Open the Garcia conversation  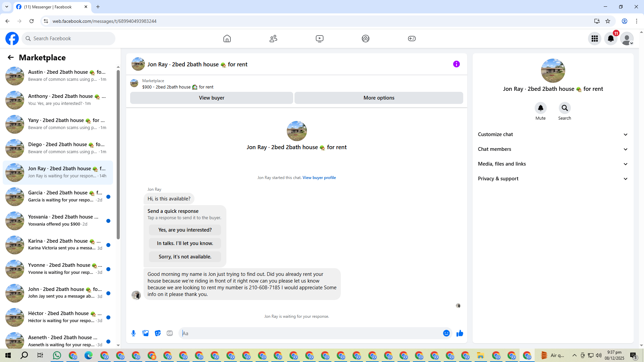[x=58, y=197]
